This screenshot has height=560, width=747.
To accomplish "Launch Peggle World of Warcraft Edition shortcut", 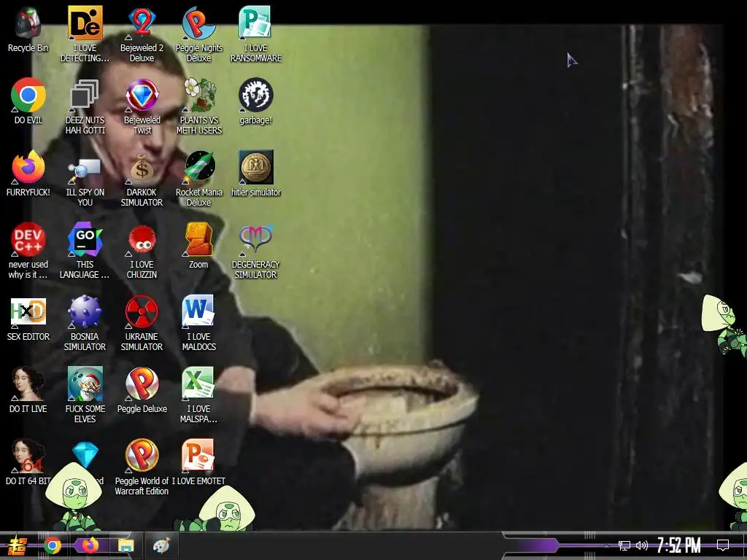I will click(142, 467).
